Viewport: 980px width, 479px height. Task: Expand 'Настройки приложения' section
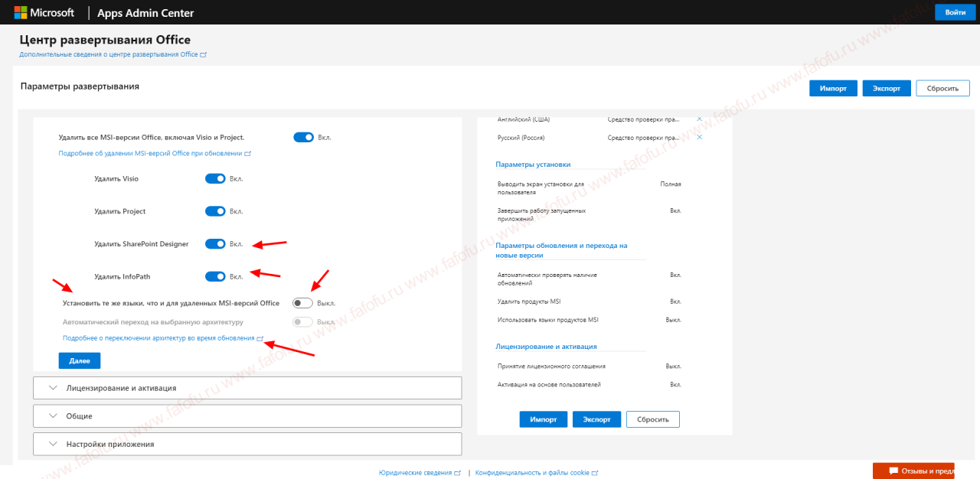pos(247,444)
